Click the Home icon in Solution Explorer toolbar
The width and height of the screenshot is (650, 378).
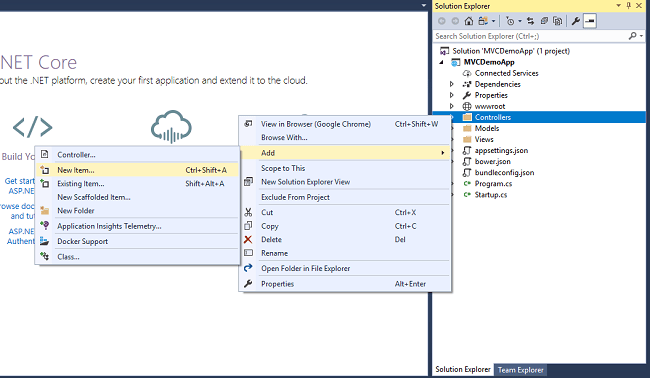[469, 21]
